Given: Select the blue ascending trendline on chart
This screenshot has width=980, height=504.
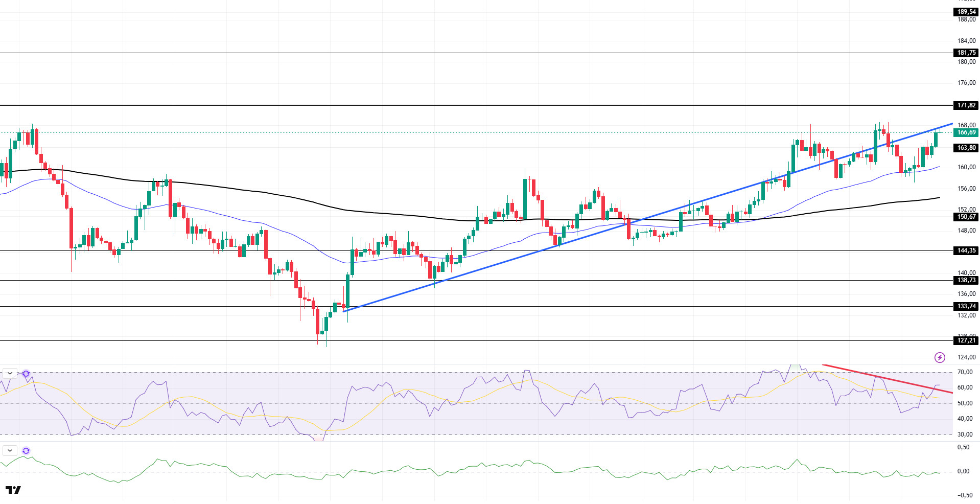Looking at the screenshot, I should (x=648, y=217).
